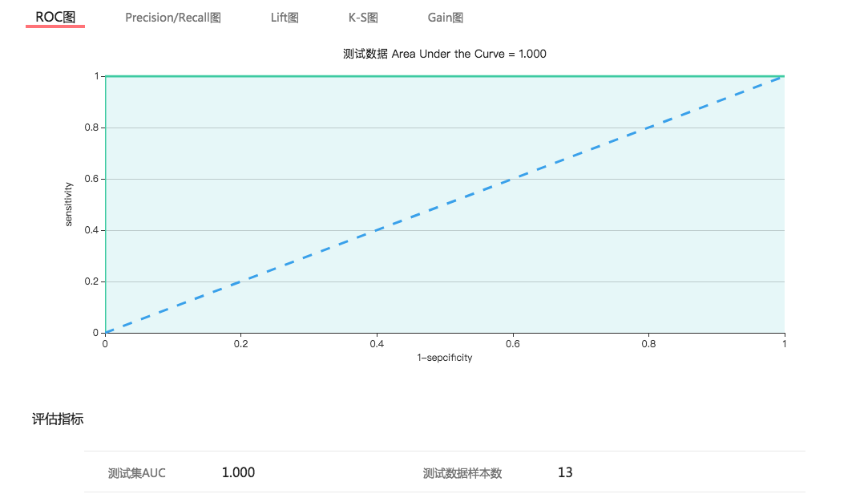Open the Precision/Recall图 tab
This screenshot has width=868, height=494.
[173, 18]
